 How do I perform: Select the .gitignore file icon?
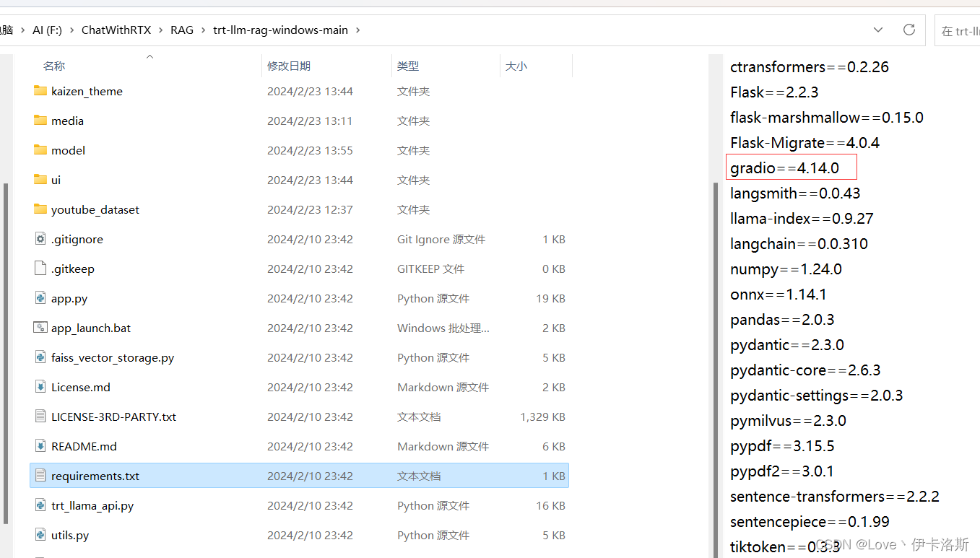[x=40, y=239]
